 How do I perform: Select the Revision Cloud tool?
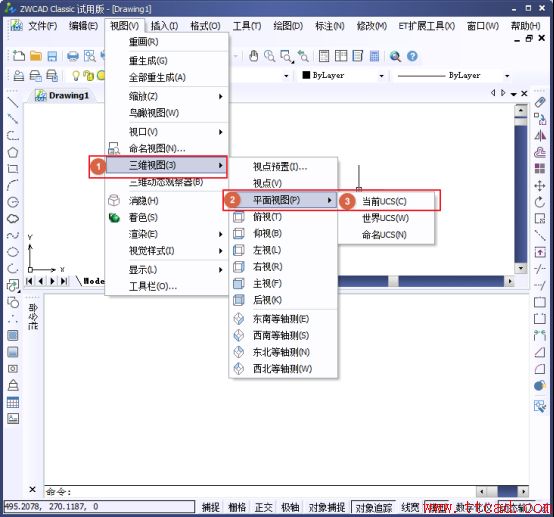pyautogui.click(x=13, y=219)
